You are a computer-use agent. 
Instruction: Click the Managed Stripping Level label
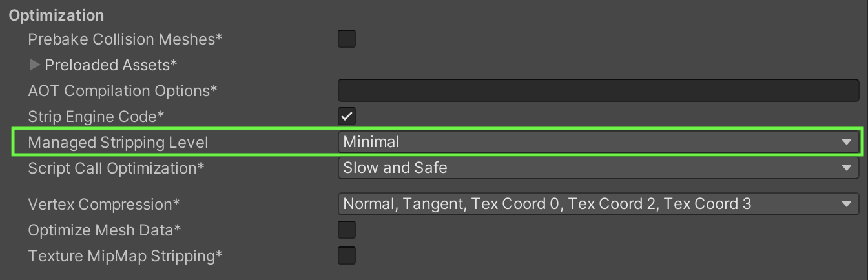(118, 143)
